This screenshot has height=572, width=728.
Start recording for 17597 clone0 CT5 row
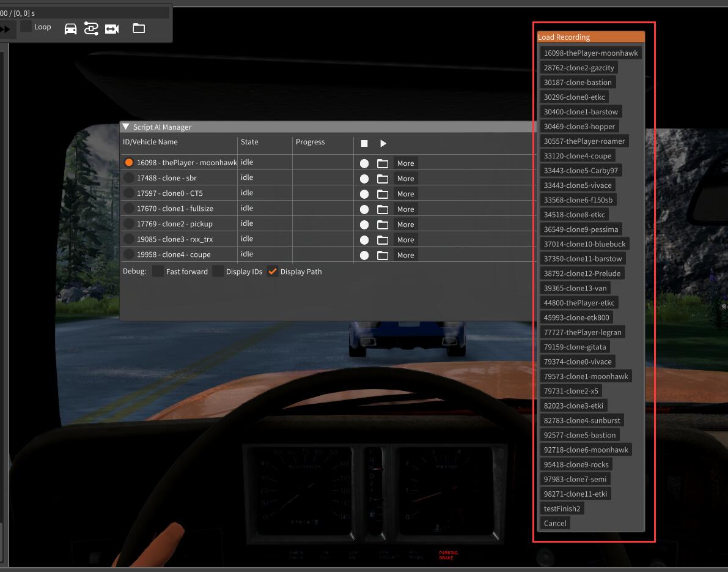364,194
